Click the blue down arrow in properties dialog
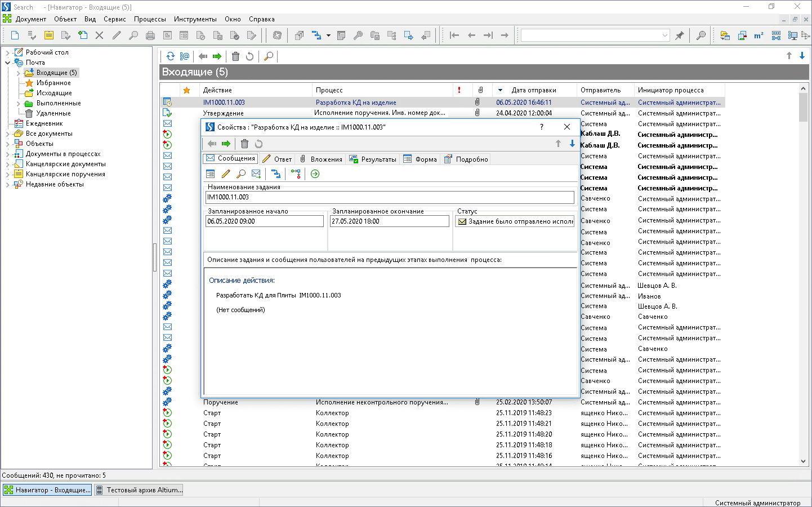This screenshot has height=507, width=812. point(572,144)
